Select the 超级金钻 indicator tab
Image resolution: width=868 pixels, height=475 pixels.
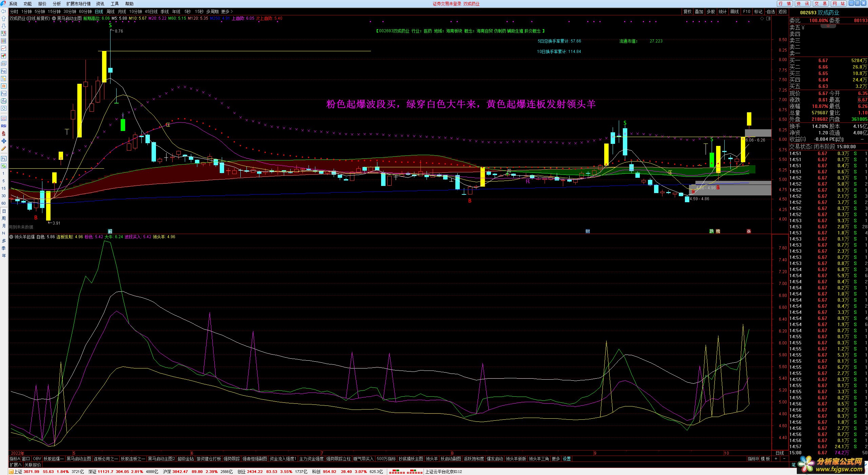click(186, 459)
